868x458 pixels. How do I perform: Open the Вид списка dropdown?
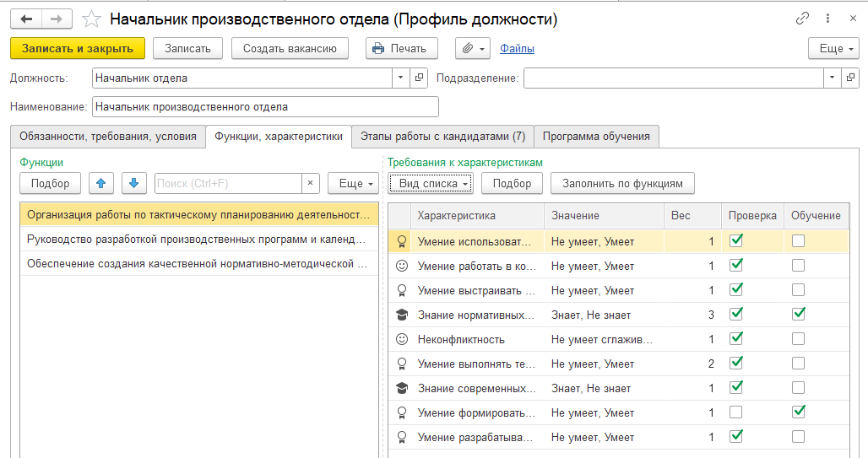(431, 183)
